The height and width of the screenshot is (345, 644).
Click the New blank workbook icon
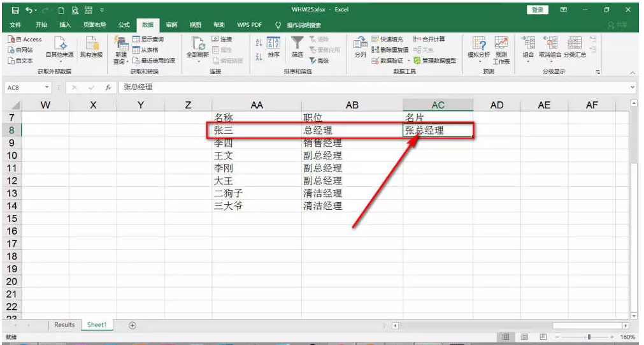point(61,10)
